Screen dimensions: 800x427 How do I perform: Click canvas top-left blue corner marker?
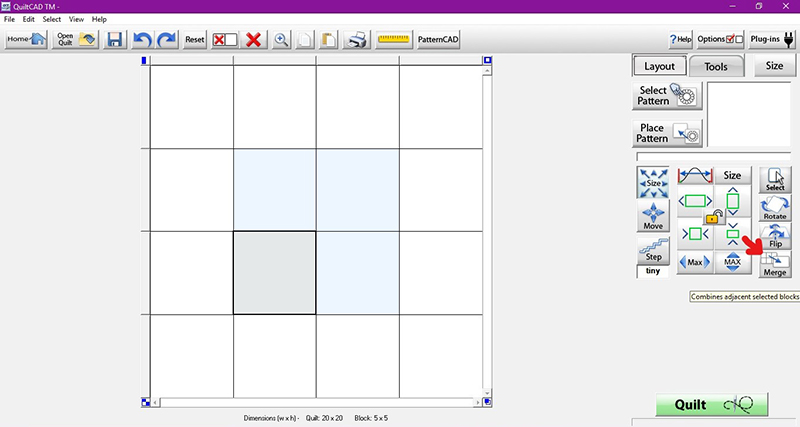pyautogui.click(x=144, y=60)
